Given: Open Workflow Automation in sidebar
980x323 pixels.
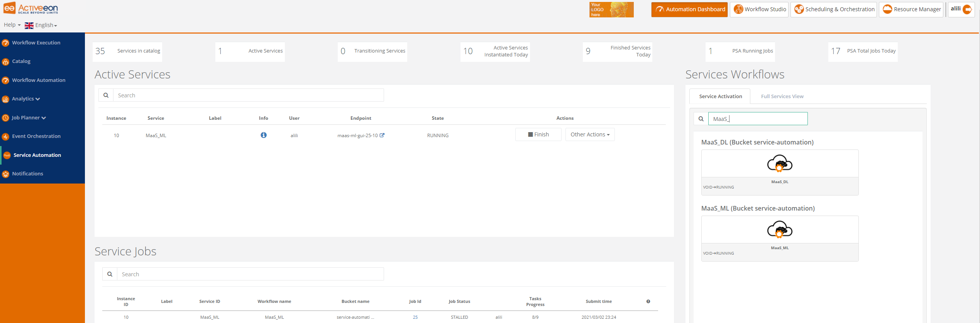Looking at the screenshot, I should click(x=39, y=80).
